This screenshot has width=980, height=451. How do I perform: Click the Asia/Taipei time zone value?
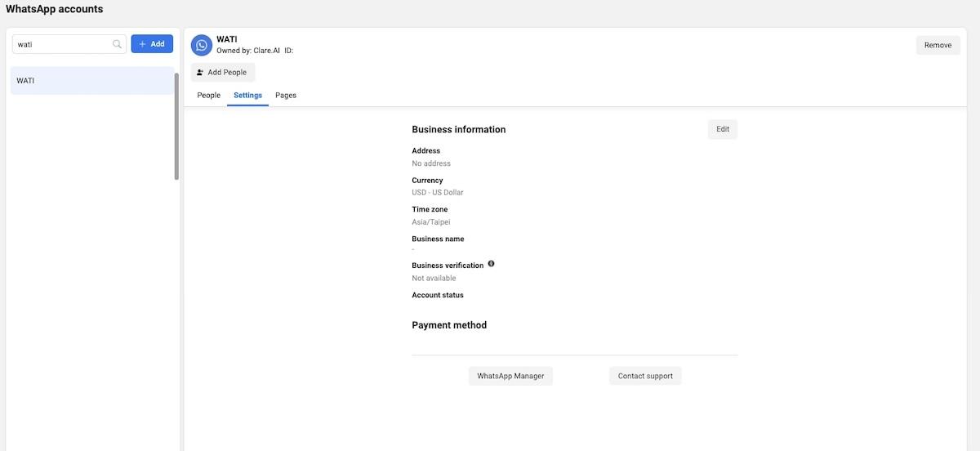point(431,222)
